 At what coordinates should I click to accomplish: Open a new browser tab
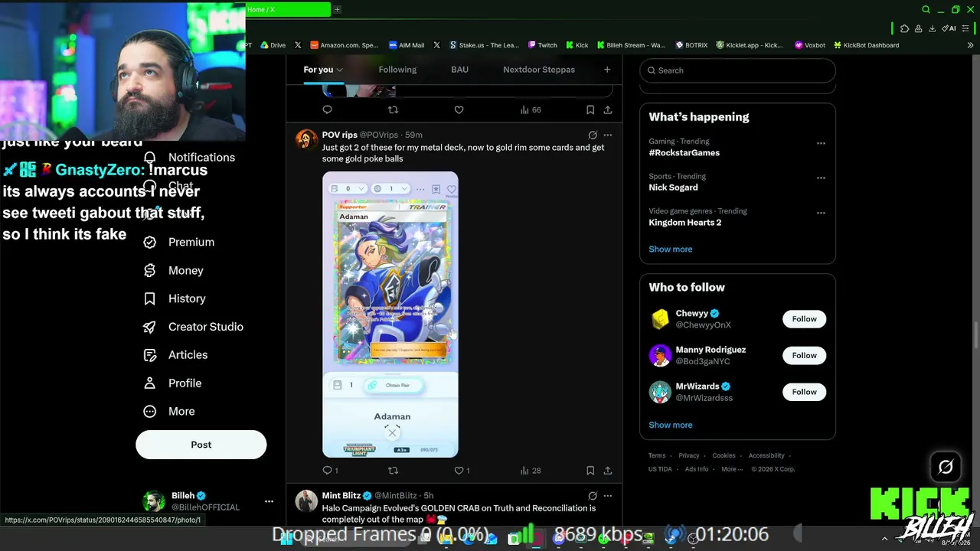[x=337, y=9]
